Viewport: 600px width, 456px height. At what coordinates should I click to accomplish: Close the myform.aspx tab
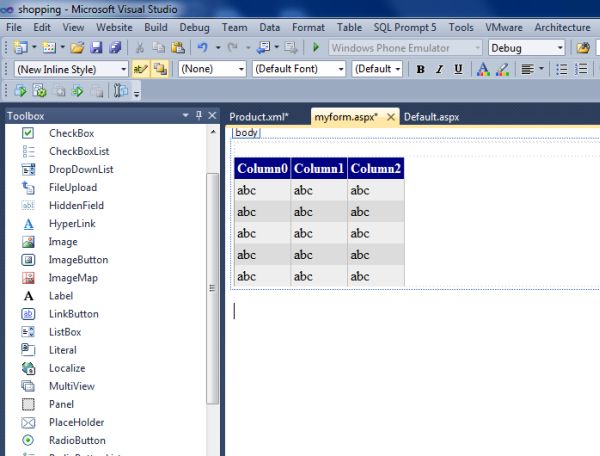[391, 117]
